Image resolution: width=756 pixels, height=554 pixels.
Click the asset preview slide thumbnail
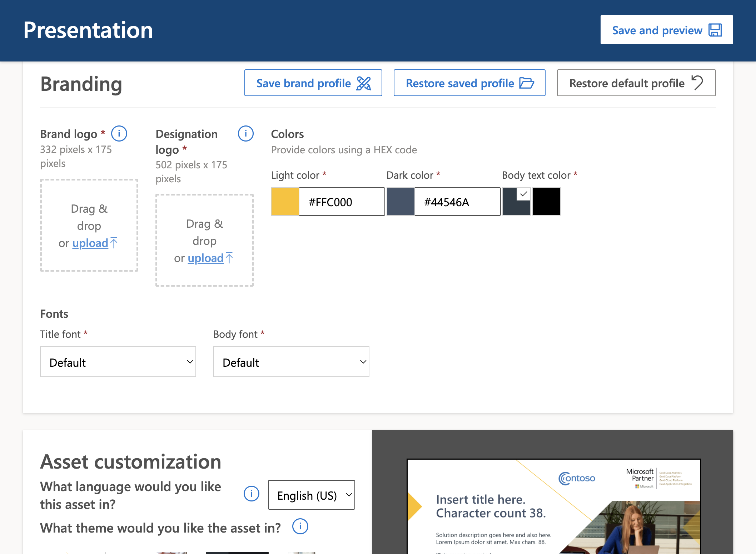click(x=553, y=506)
